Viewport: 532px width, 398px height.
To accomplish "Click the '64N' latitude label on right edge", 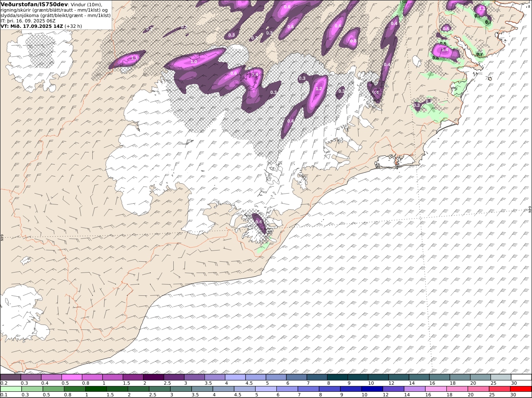I will (x=530, y=209).
